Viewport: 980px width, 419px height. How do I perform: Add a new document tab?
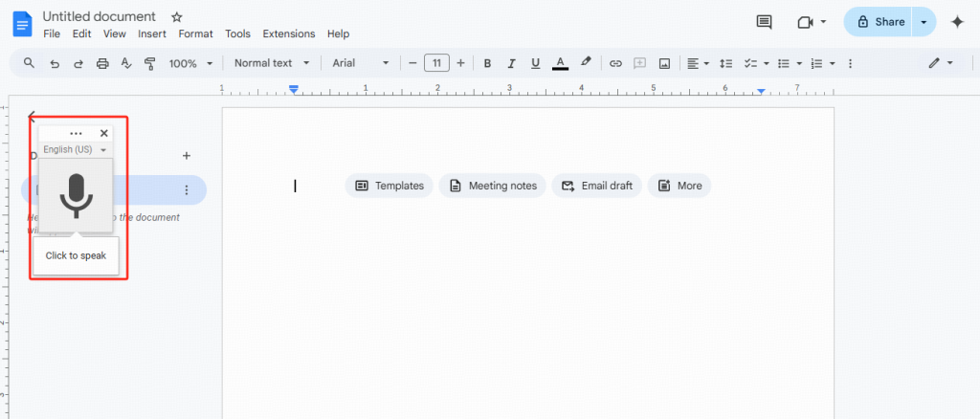186,156
